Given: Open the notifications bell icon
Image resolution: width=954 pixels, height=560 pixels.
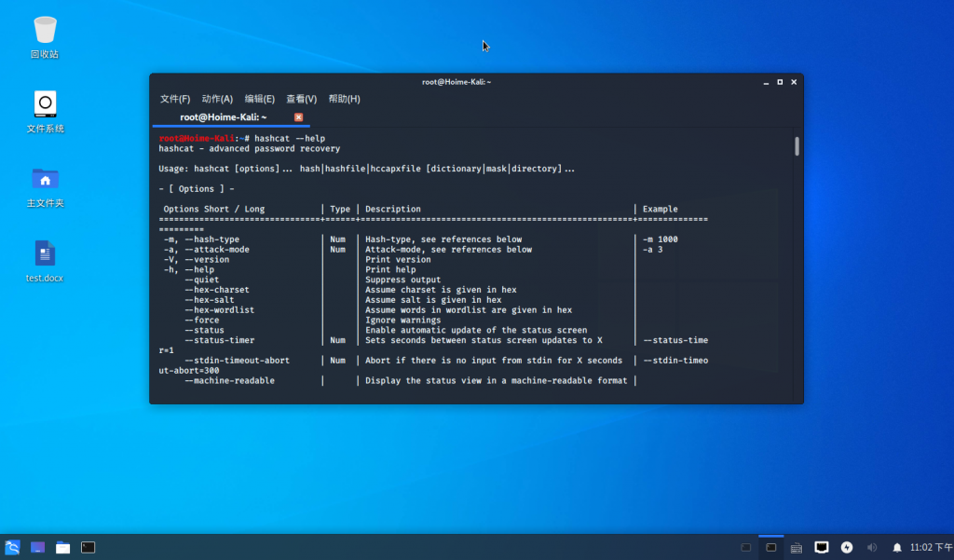Looking at the screenshot, I should point(897,548).
